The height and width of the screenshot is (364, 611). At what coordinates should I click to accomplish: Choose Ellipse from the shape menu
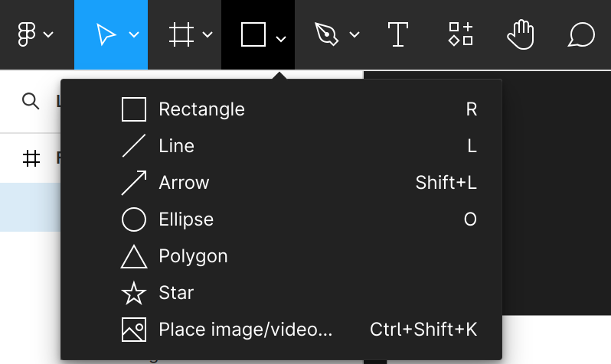tap(281, 219)
